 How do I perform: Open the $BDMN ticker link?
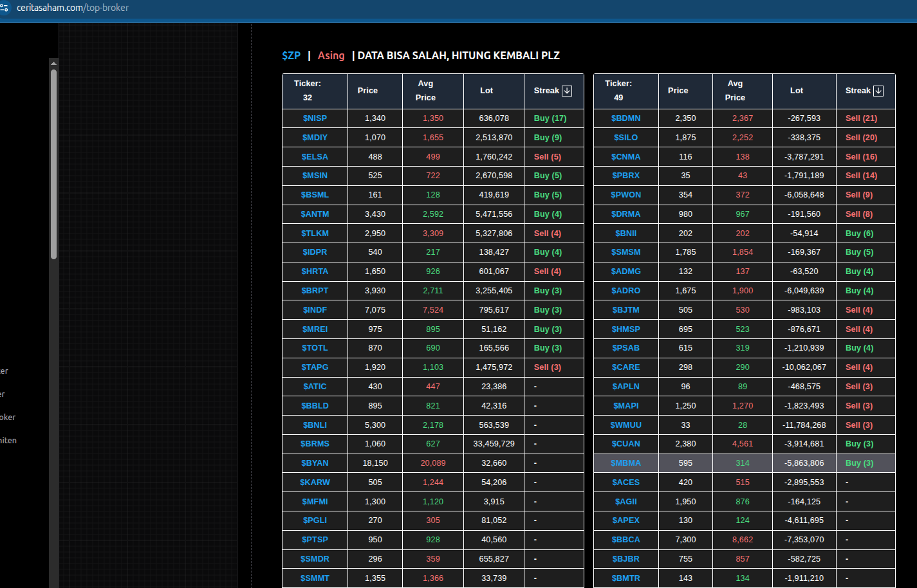click(x=626, y=118)
